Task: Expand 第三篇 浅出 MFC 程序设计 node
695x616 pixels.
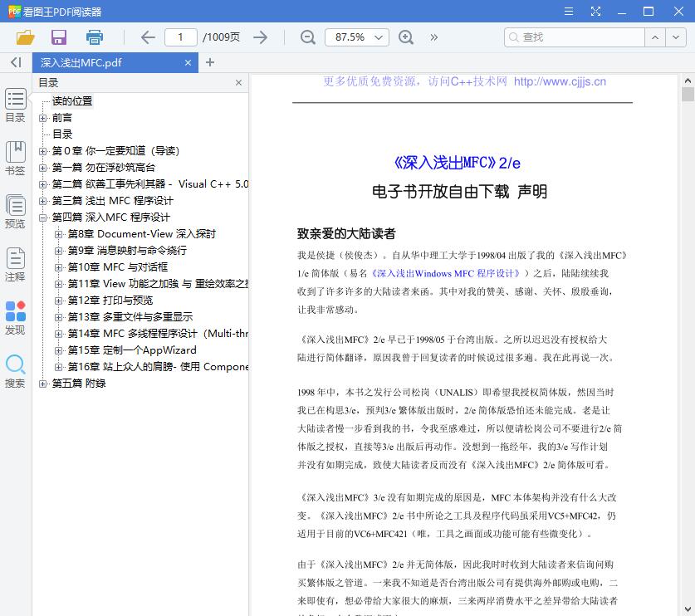Action: click(x=42, y=201)
